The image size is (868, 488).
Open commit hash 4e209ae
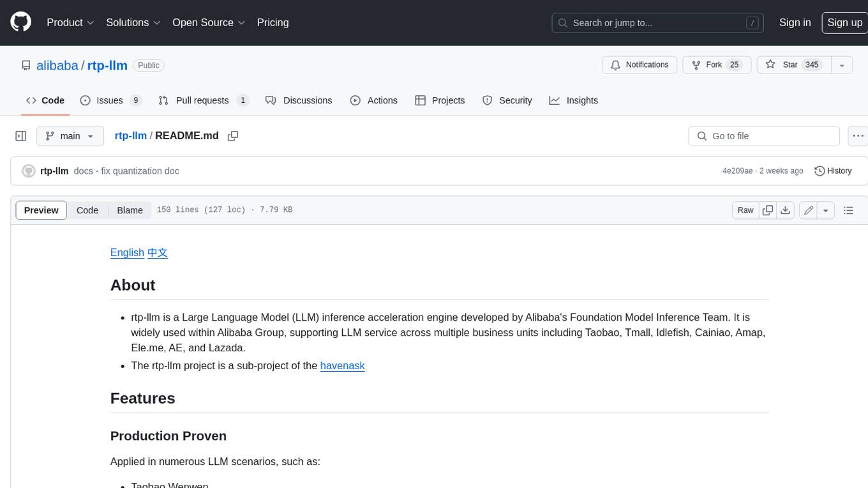point(737,171)
